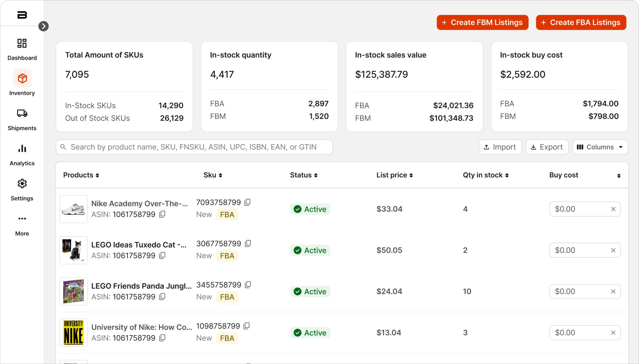Click the $33.04 list price

click(389, 209)
